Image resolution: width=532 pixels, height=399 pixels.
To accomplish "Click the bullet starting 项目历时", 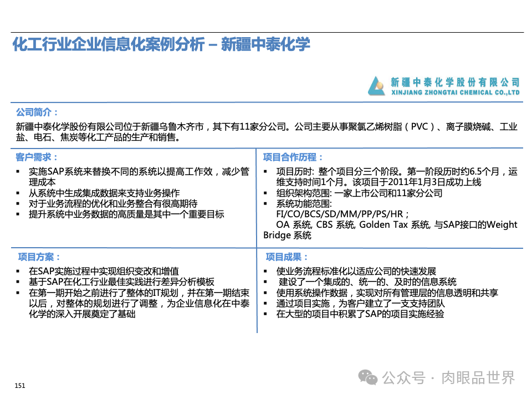I will [397, 177].
